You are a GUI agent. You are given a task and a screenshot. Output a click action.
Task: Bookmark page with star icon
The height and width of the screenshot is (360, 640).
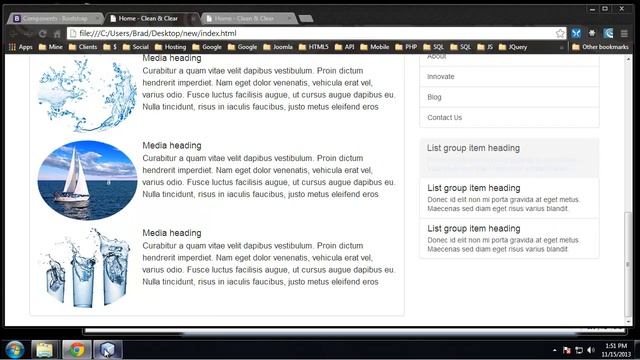560,33
